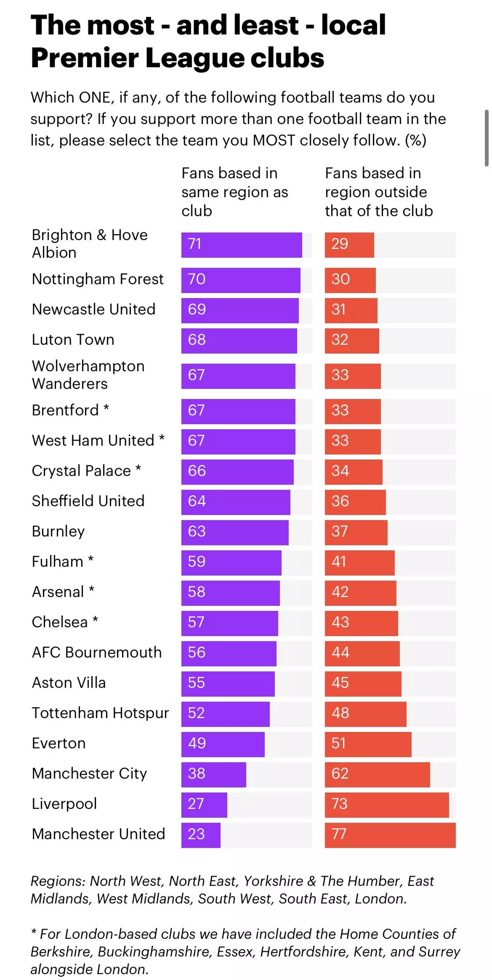The width and height of the screenshot is (492, 980).
Task: Click the purple 71 bar for Brighton
Action: coord(242,245)
